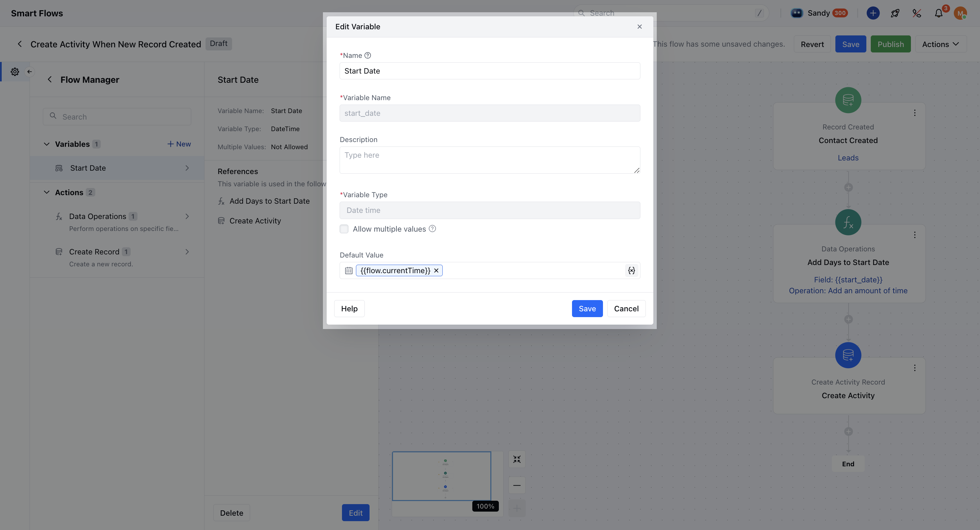The height and width of the screenshot is (530, 980).
Task: Collapse the Actions section in Flow Manager
Action: click(46, 192)
